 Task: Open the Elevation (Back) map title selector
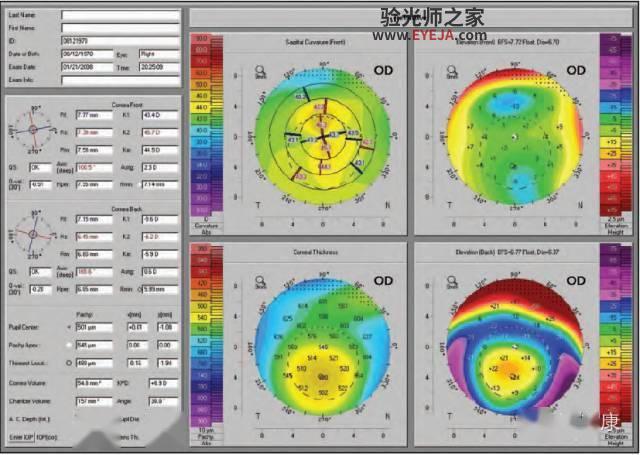click(507, 252)
